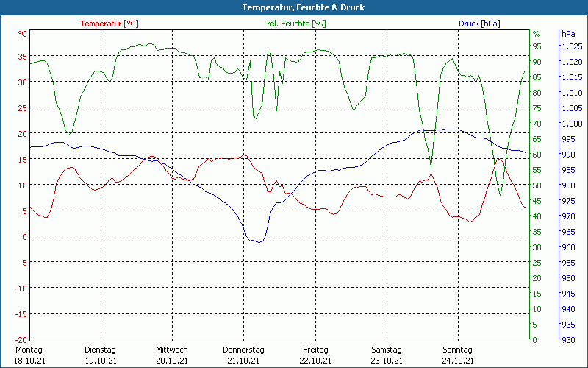Click the '95' tick on humidity axis
The height and width of the screenshot is (368, 588).
(537, 46)
